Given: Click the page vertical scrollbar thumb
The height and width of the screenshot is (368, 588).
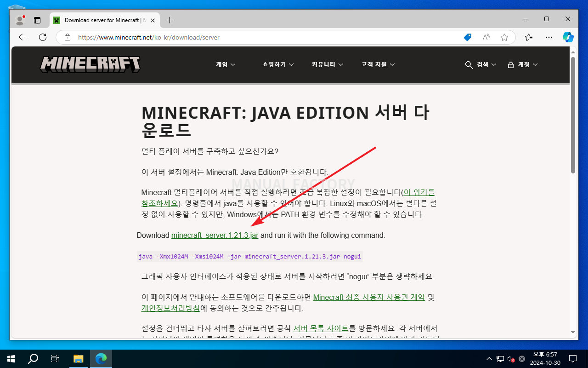Looking at the screenshot, I should tap(573, 115).
